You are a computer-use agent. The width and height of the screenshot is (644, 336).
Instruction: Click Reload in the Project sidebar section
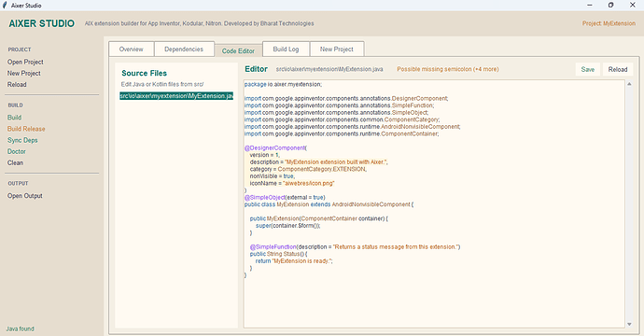[x=17, y=85]
